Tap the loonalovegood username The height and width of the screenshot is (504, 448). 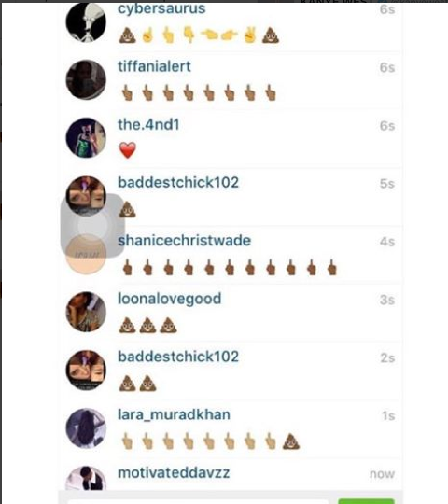[x=169, y=299]
